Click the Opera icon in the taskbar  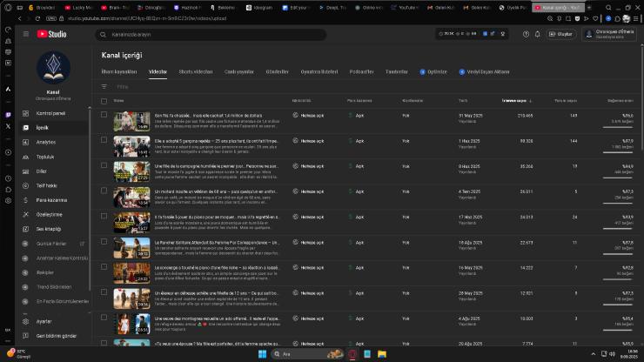352,354
